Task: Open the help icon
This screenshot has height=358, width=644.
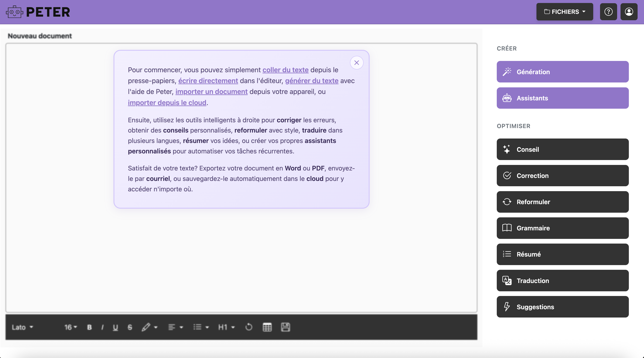Action: [x=609, y=12]
